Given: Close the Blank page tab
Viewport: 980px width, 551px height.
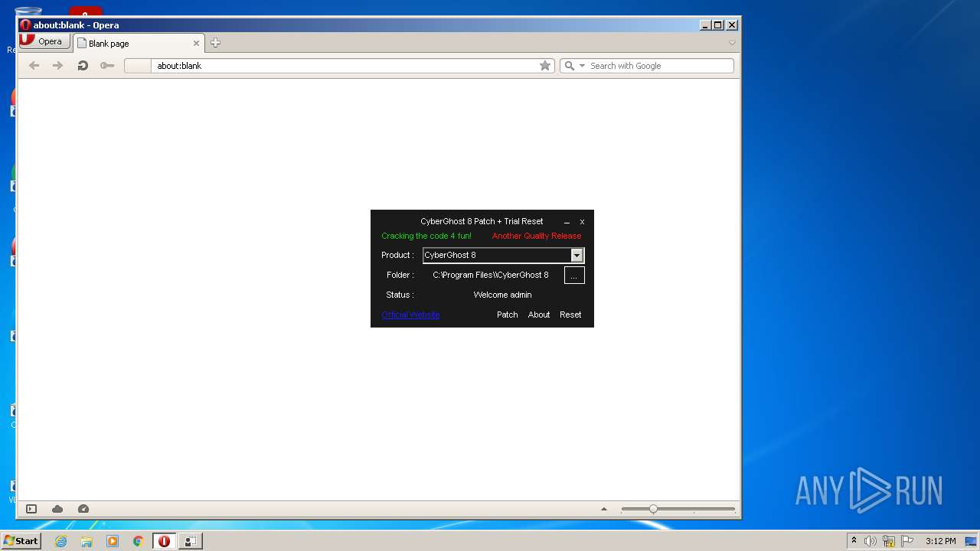Looking at the screenshot, I should pyautogui.click(x=196, y=44).
